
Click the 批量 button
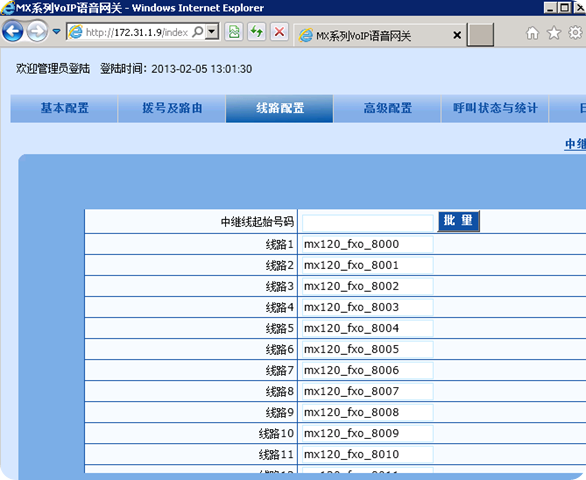click(459, 221)
